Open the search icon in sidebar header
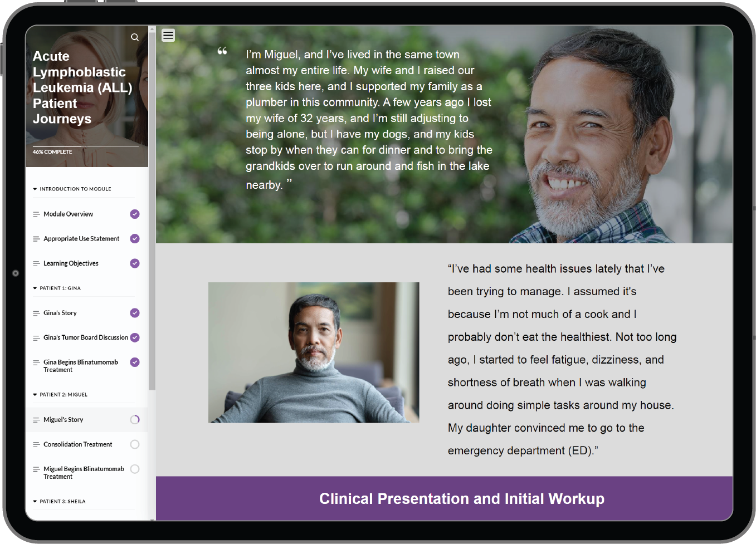Viewport: 756px width, 544px height. tap(135, 37)
